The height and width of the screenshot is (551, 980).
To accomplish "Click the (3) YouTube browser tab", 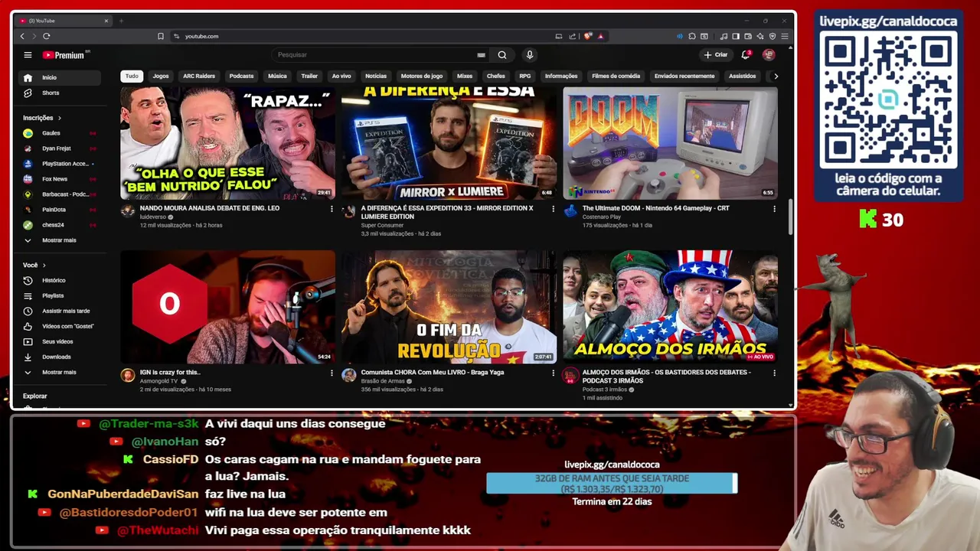I will pos(64,21).
